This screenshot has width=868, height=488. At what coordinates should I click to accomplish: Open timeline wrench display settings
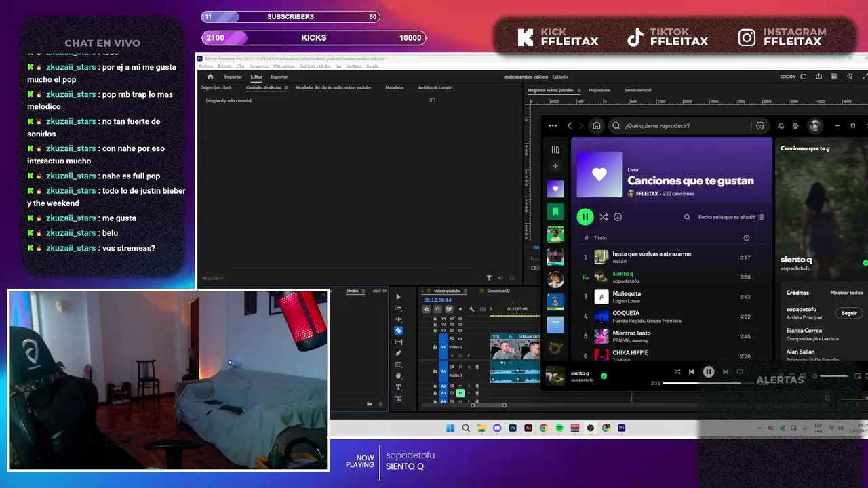click(x=471, y=309)
